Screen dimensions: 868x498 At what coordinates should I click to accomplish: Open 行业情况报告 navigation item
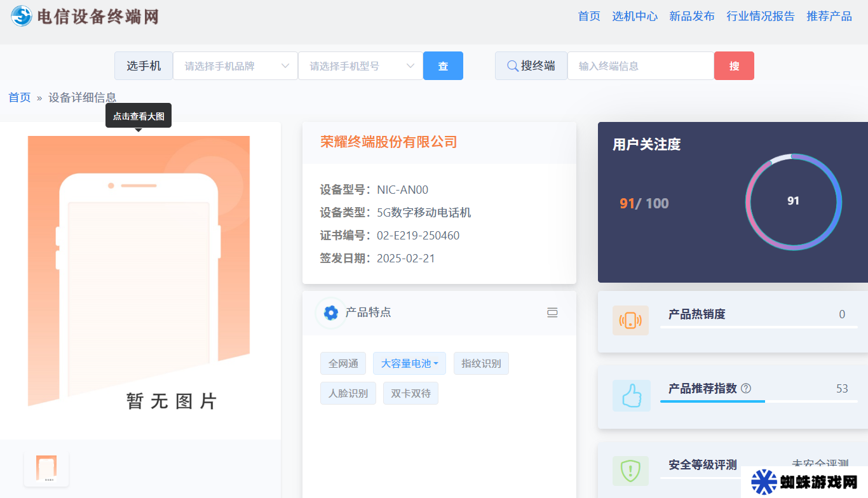point(761,16)
